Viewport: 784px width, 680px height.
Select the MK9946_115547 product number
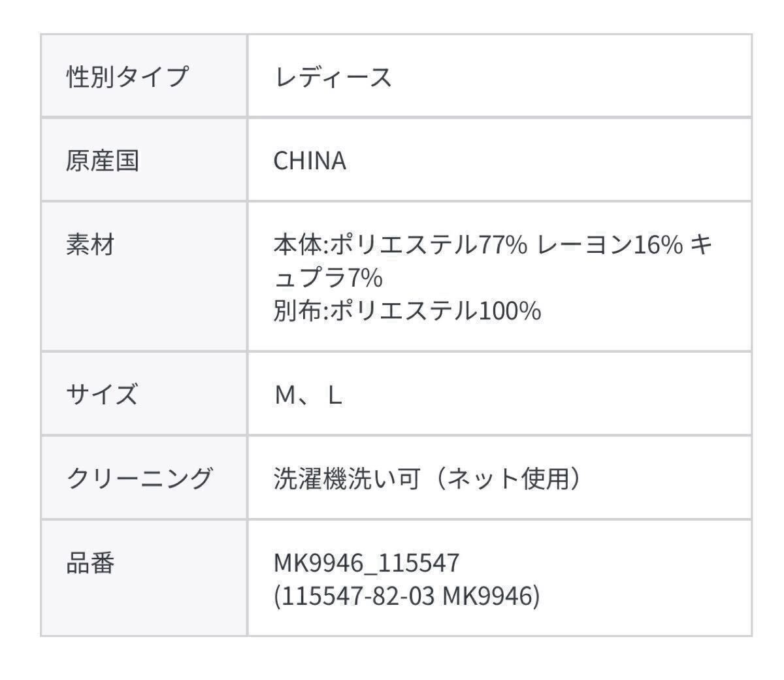click(367, 562)
